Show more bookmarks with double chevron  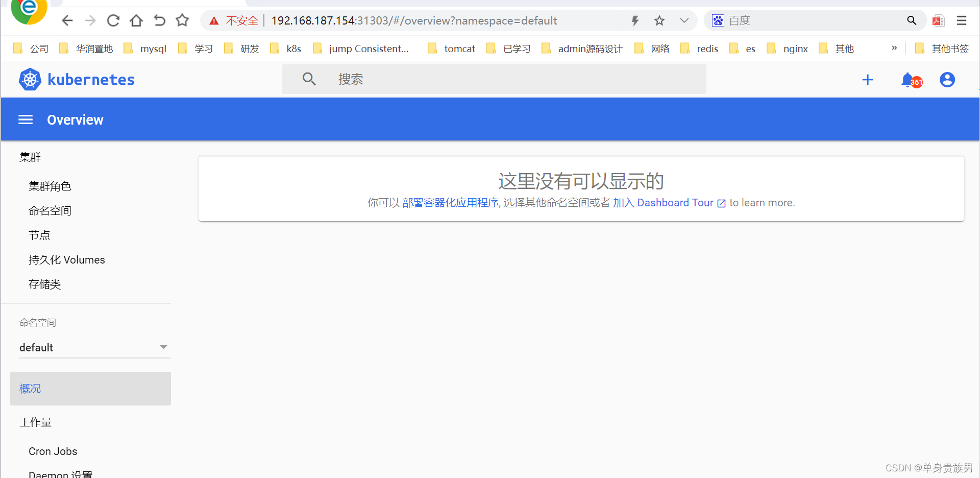coord(894,48)
